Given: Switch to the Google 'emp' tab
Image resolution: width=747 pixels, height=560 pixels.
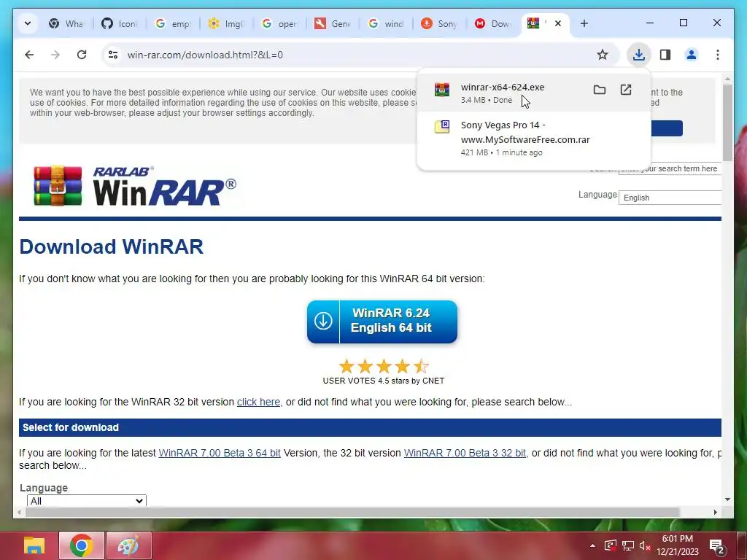Looking at the screenshot, I should (x=172, y=23).
